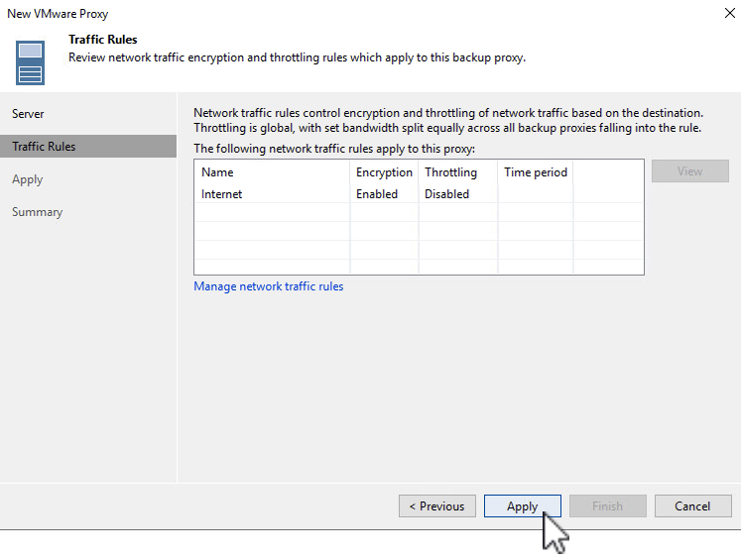This screenshot has width=741, height=560.
Task: Click the Previous button
Action: click(437, 506)
